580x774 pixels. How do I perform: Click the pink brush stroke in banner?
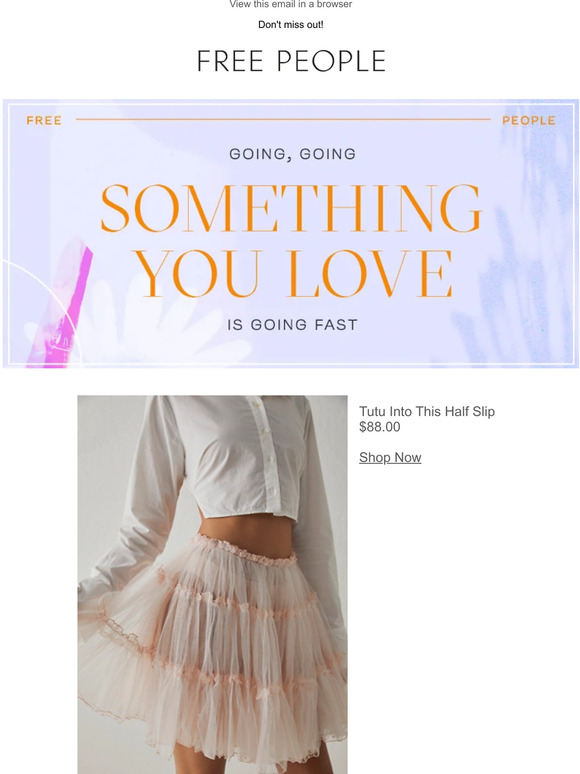pos(62,306)
